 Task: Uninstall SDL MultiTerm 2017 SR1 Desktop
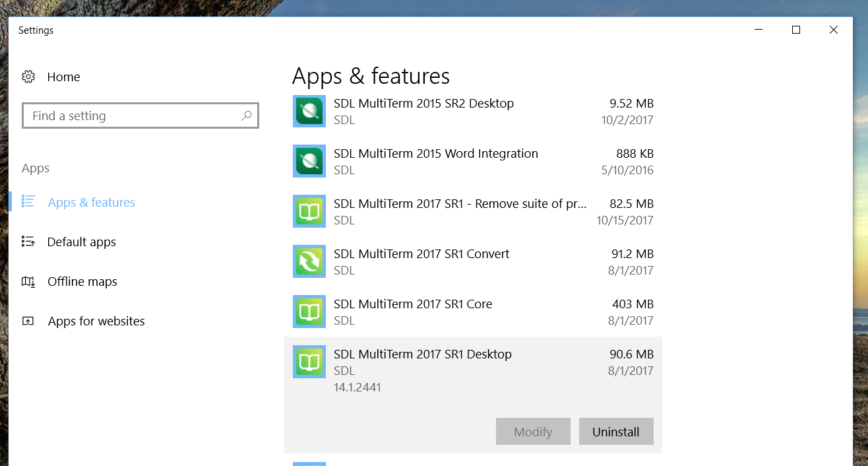coord(616,432)
